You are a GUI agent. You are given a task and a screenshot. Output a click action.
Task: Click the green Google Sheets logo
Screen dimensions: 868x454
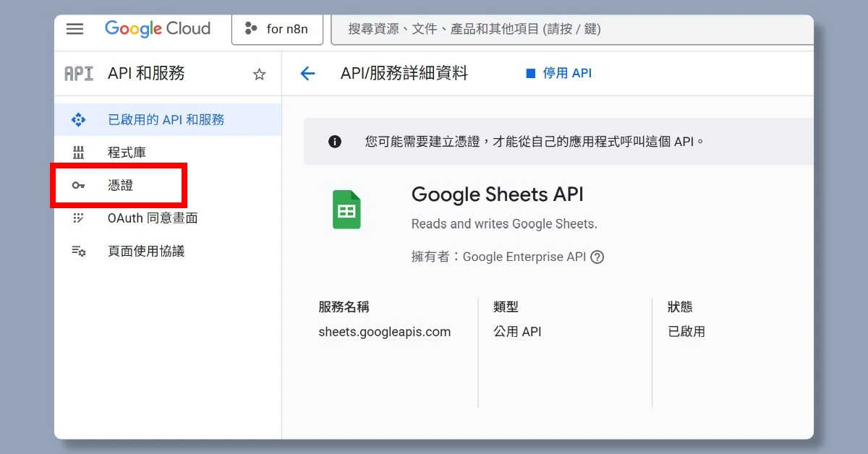(346, 210)
